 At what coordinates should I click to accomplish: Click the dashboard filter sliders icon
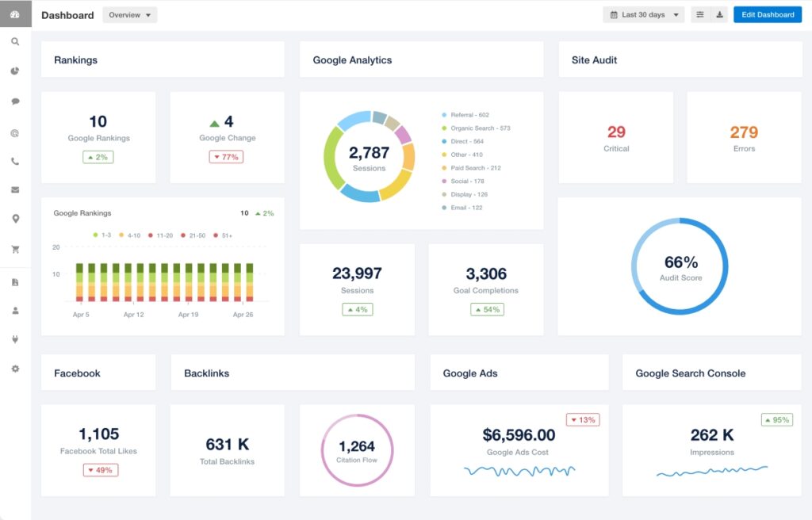tap(699, 14)
